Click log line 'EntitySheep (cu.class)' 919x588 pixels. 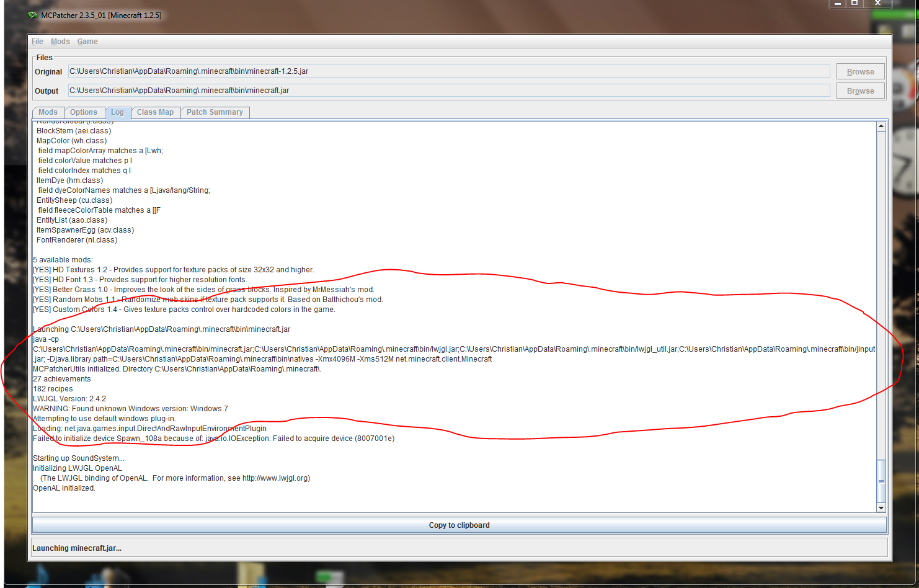(74, 200)
